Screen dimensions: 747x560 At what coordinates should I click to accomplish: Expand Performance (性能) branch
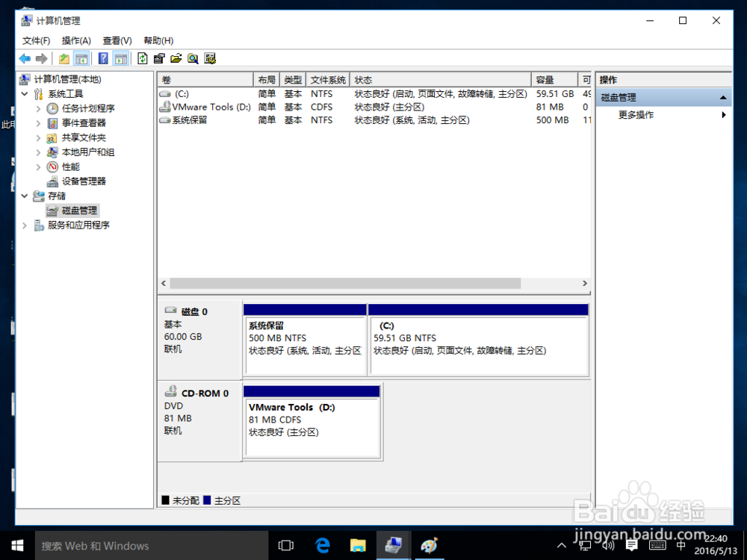click(39, 167)
